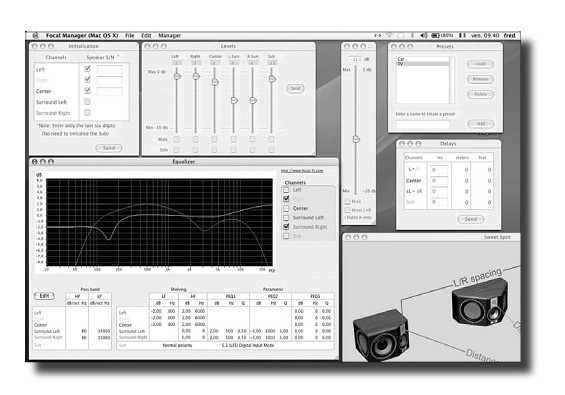Uncheck the Left speaker checkbox in Initialisation
The height and width of the screenshot is (395, 565).
click(x=87, y=68)
